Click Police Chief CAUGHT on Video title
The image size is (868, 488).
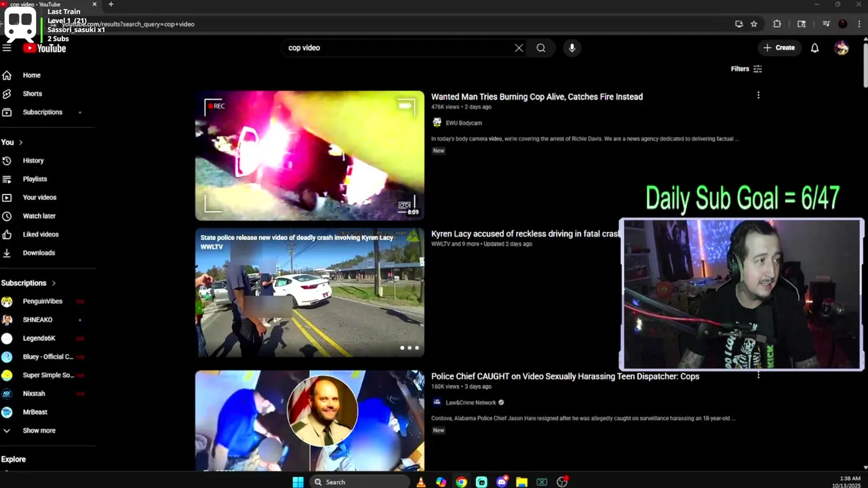tap(565, 376)
